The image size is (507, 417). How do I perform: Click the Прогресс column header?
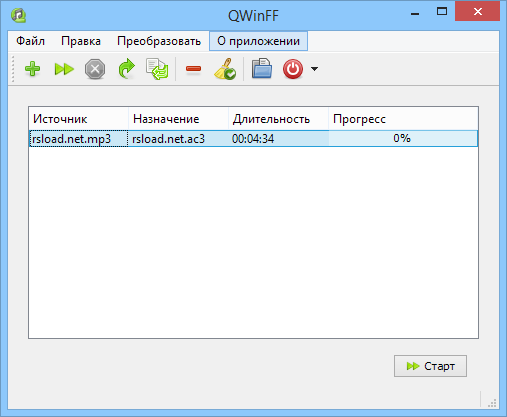[403, 119]
